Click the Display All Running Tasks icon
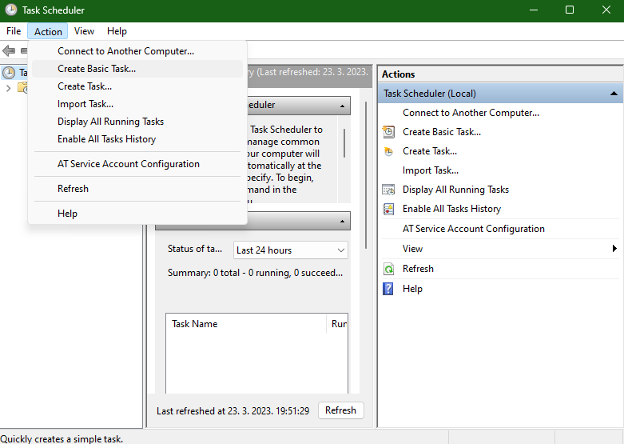The image size is (624, 444). pyautogui.click(x=388, y=190)
